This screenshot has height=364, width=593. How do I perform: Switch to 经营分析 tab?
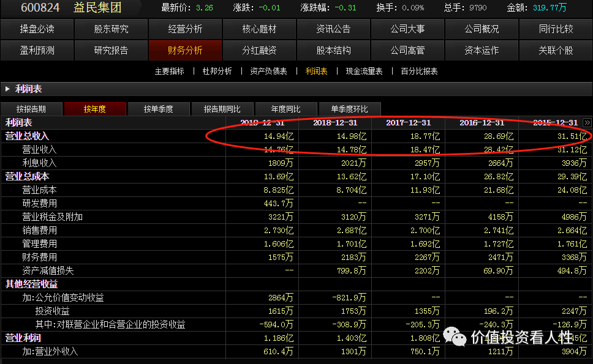pyautogui.click(x=185, y=29)
